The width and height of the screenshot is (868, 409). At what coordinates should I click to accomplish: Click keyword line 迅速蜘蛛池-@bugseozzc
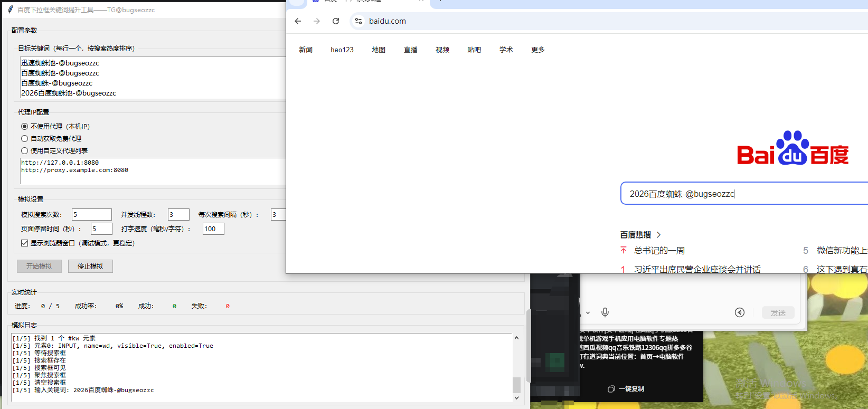[60, 63]
